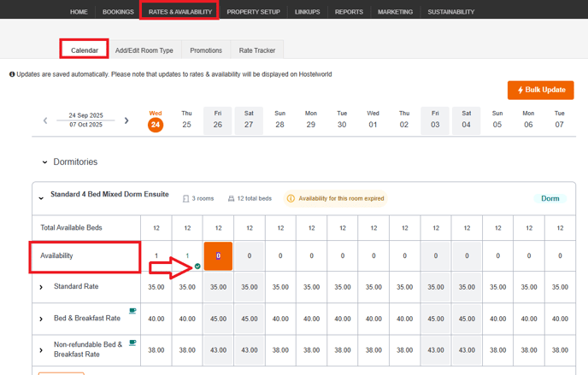Click Non-refundable rate breakfast cup icon

(x=132, y=343)
